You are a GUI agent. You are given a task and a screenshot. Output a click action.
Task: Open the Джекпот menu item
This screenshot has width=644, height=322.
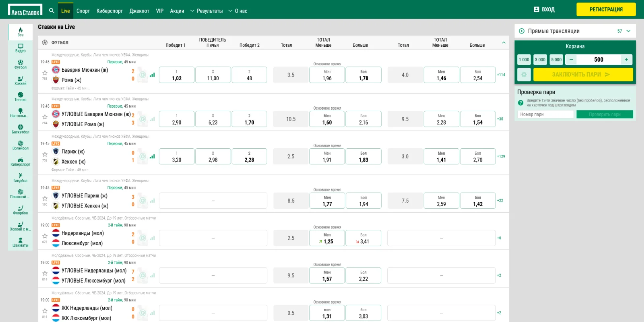tap(139, 11)
